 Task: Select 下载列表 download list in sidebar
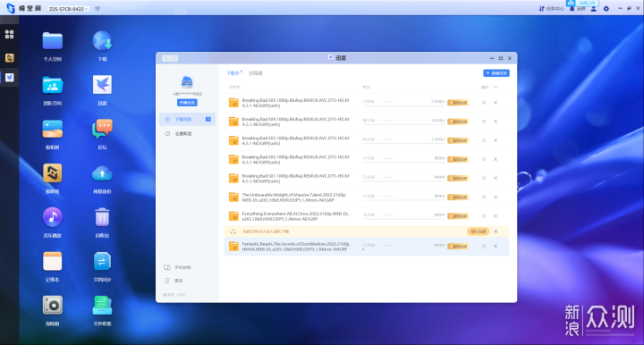[187, 120]
